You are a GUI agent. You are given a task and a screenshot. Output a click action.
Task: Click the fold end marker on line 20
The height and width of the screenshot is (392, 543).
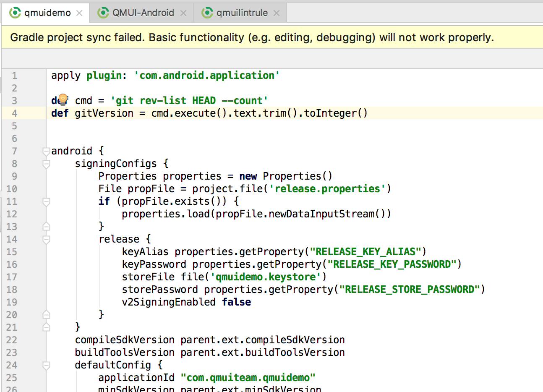point(46,315)
